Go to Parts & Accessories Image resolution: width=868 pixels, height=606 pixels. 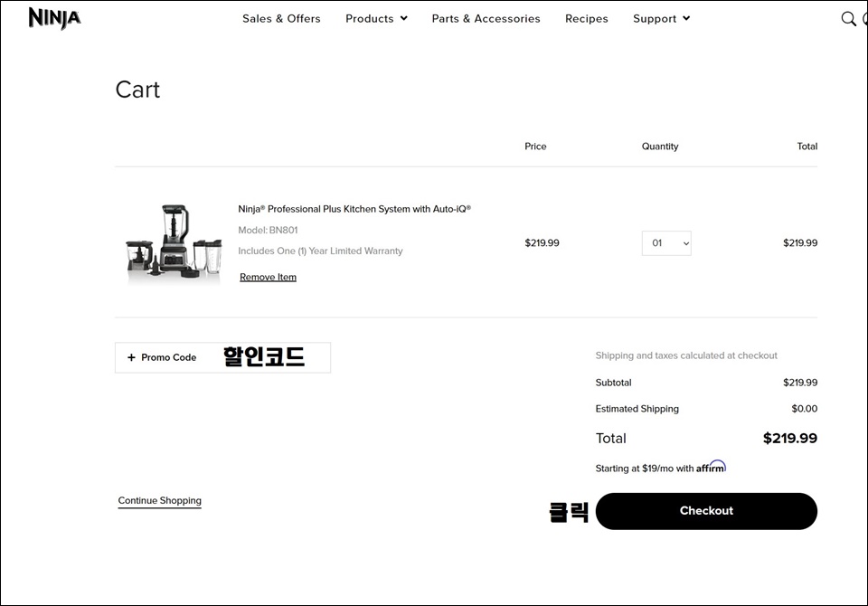coord(486,19)
